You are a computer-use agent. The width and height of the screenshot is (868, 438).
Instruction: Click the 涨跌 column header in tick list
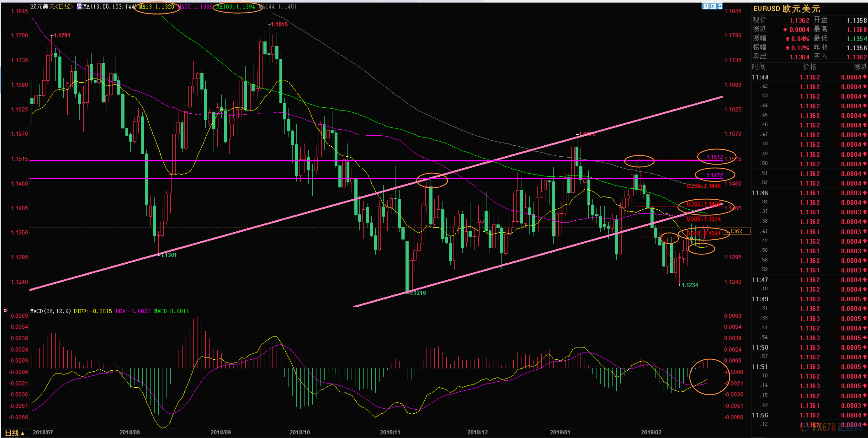coord(860,67)
